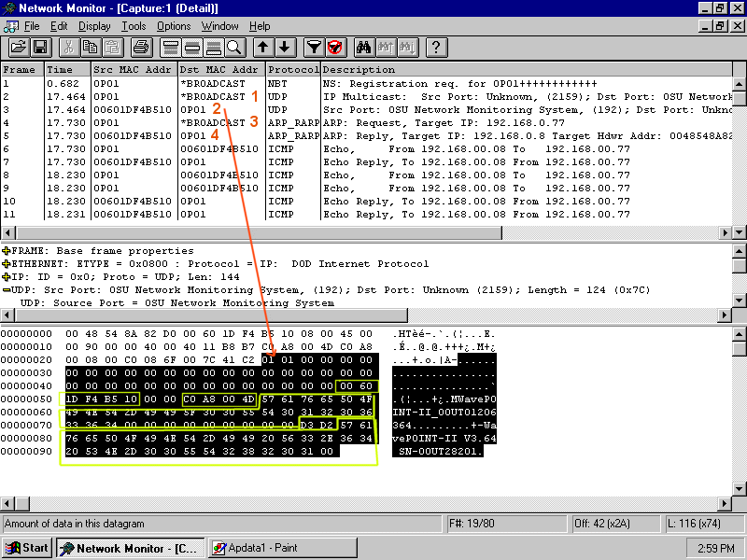
Task: Click the Src MAC Addr column header
Action: click(x=134, y=69)
